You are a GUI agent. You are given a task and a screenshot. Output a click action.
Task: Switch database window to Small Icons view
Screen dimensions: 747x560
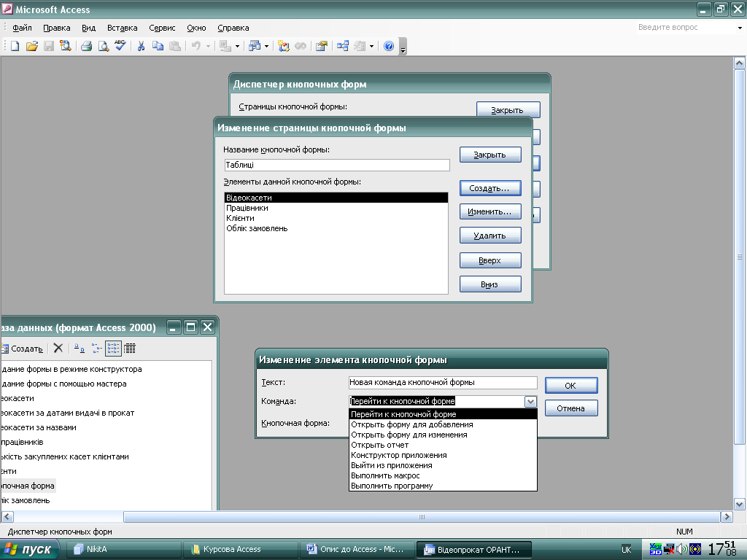96,349
